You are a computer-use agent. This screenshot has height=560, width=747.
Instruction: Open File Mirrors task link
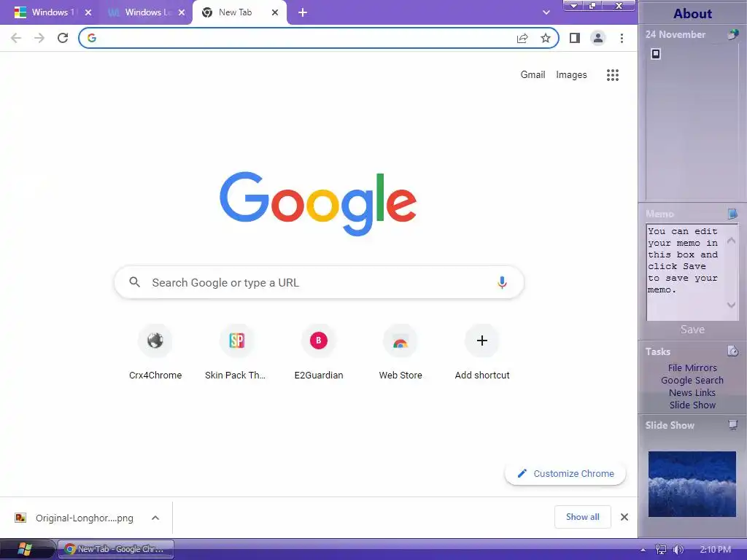point(692,367)
